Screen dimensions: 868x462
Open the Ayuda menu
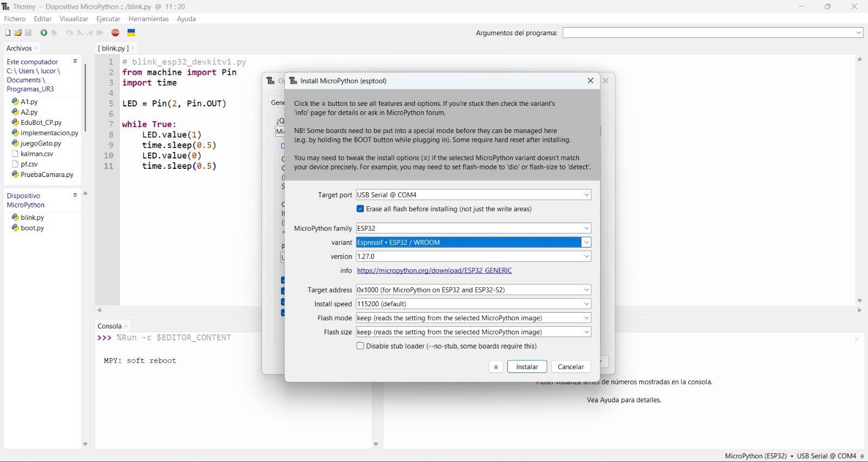tap(187, 19)
